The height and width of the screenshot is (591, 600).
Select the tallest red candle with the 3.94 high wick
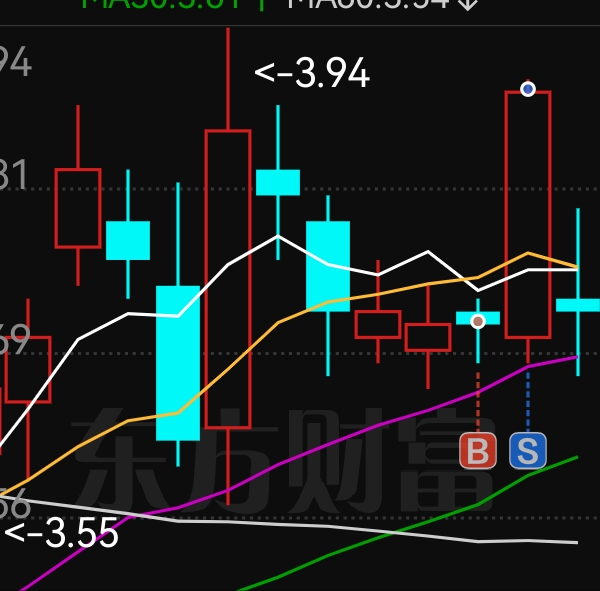(x=228, y=266)
